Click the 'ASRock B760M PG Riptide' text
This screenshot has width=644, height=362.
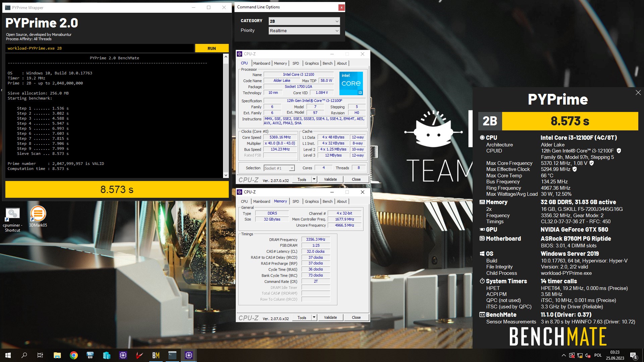(x=576, y=239)
